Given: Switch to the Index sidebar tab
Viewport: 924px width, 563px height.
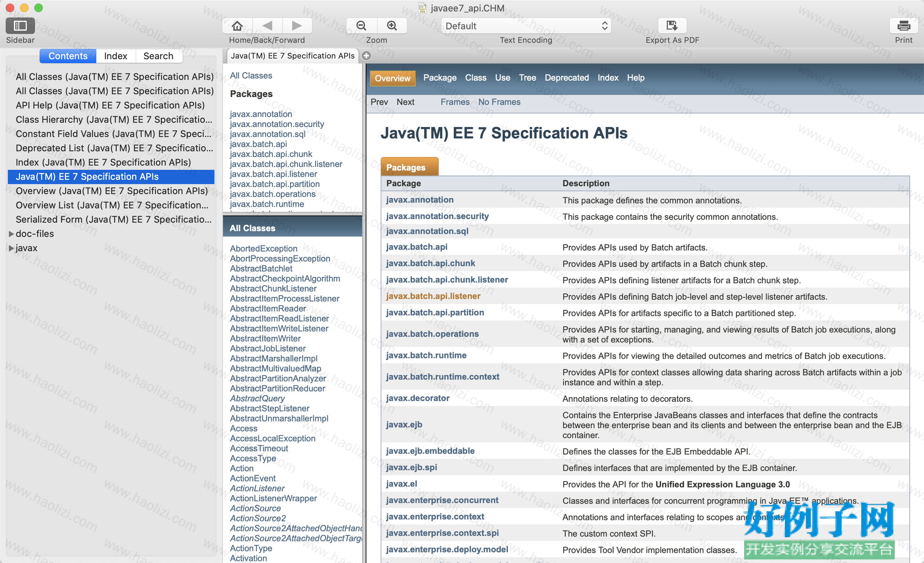Looking at the screenshot, I should tap(116, 56).
